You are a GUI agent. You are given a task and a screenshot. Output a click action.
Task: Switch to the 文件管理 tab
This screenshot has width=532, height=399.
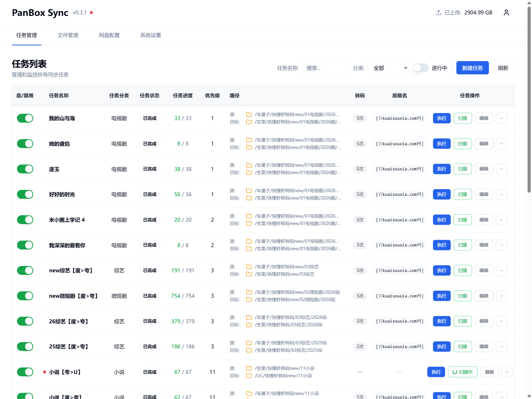[68, 35]
